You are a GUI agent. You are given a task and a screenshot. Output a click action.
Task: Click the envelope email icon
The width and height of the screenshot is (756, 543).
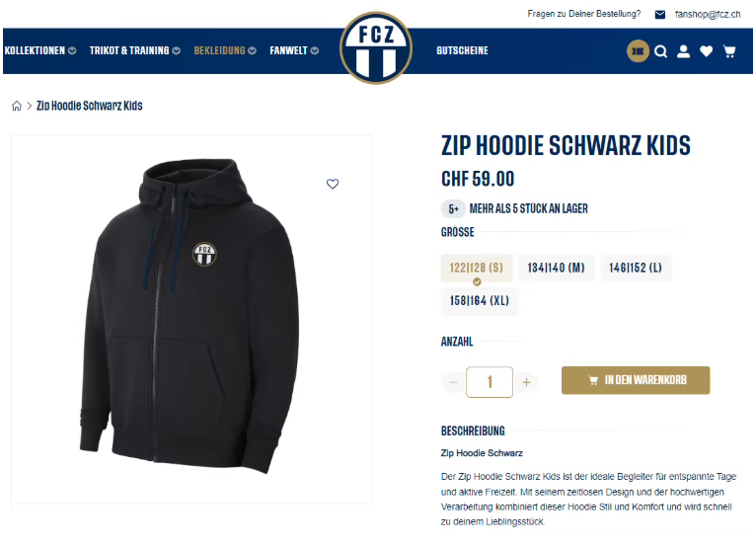660,15
